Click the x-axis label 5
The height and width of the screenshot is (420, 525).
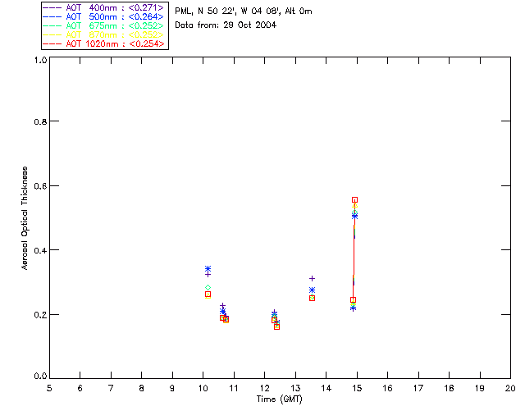(49, 388)
